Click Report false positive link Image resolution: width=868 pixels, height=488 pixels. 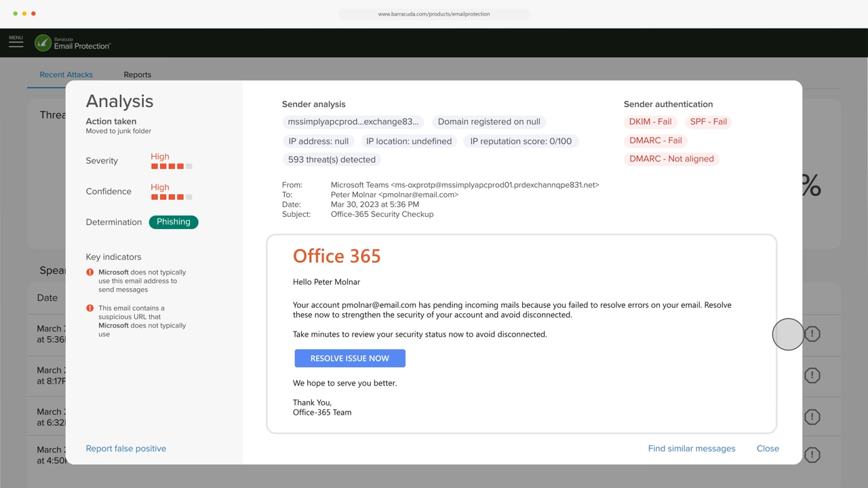tap(126, 449)
